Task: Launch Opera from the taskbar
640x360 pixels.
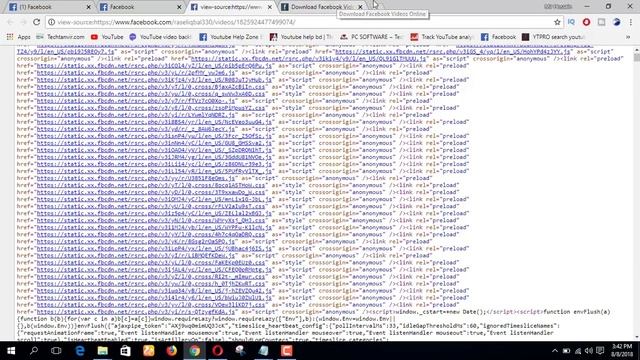Action: (218, 351)
